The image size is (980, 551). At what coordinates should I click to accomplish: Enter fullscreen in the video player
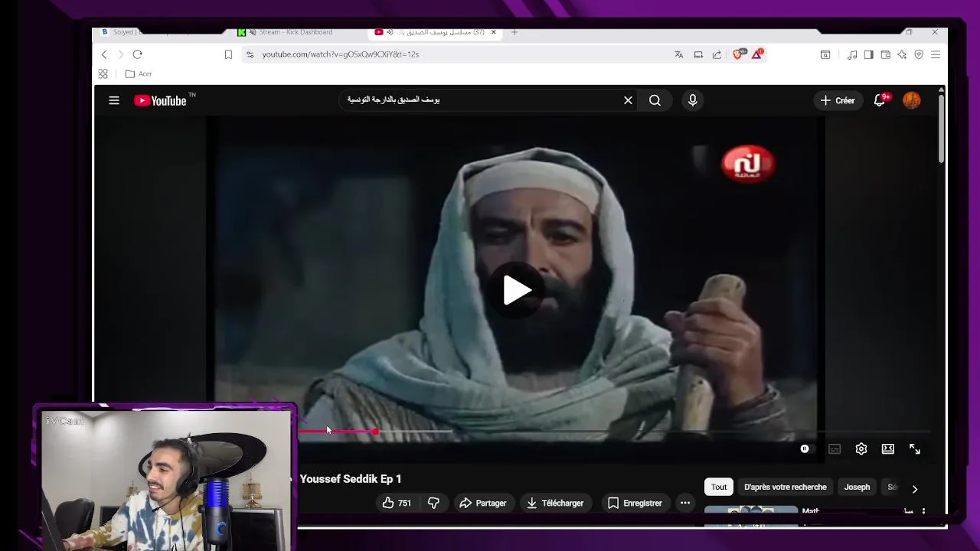pos(915,449)
